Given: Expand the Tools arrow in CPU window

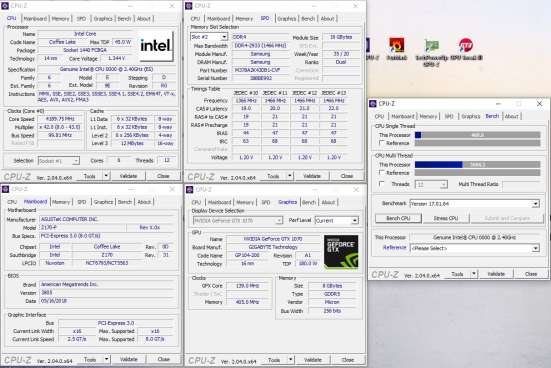Looking at the screenshot, I should point(106,176).
